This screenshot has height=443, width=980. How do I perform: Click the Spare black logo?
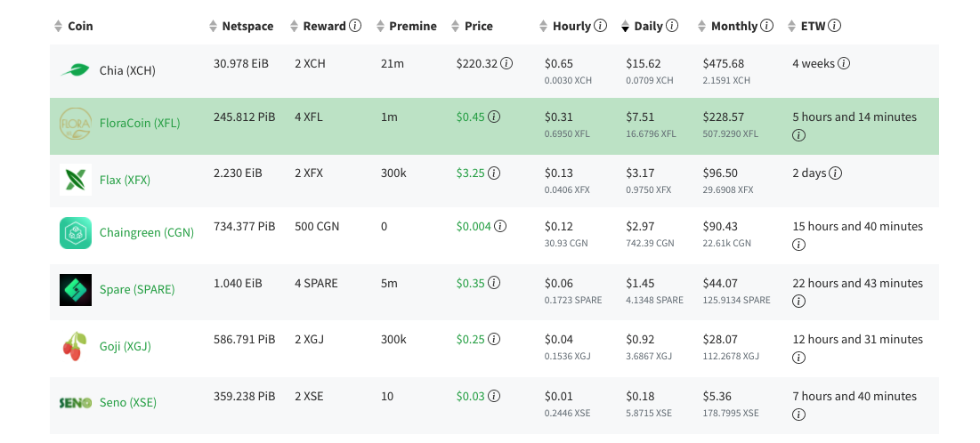(76, 290)
